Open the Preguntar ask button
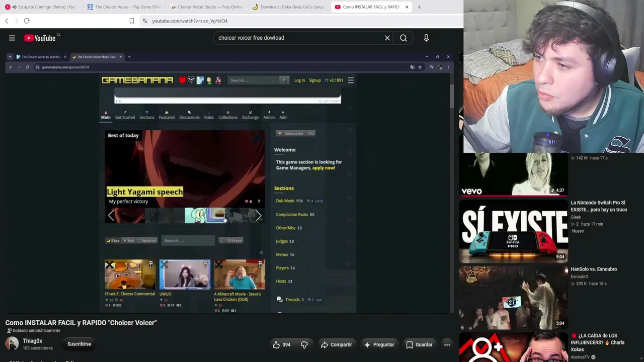 point(379,344)
